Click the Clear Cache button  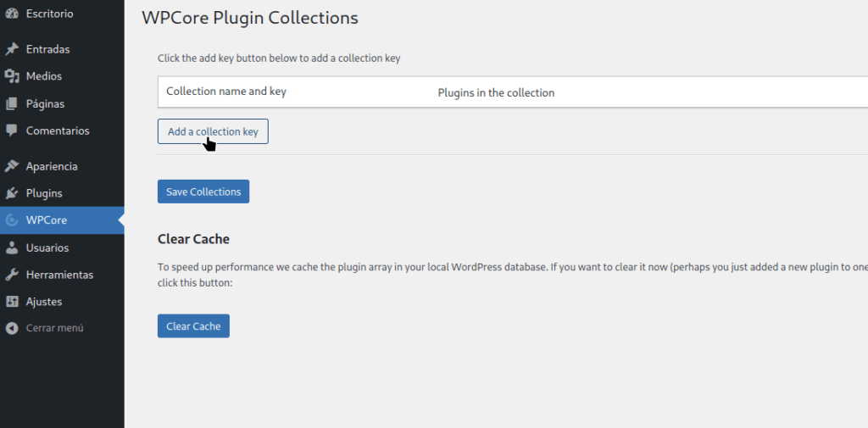(193, 326)
